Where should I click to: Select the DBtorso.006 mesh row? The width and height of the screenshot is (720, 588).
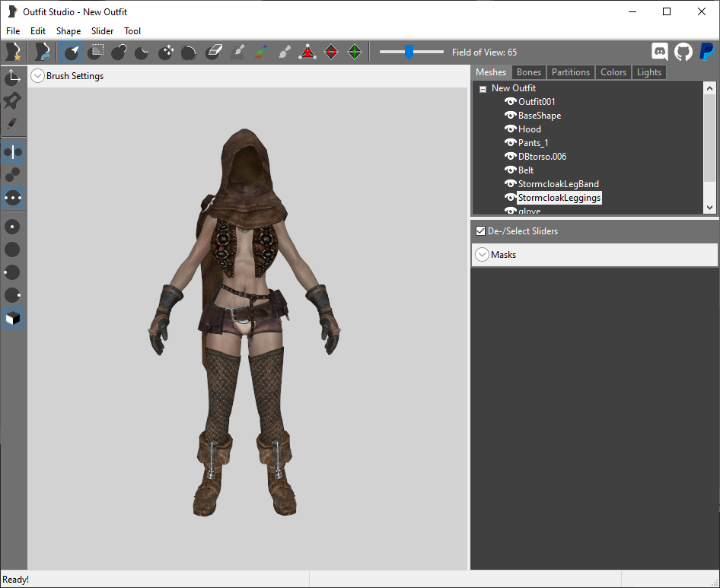[543, 157]
